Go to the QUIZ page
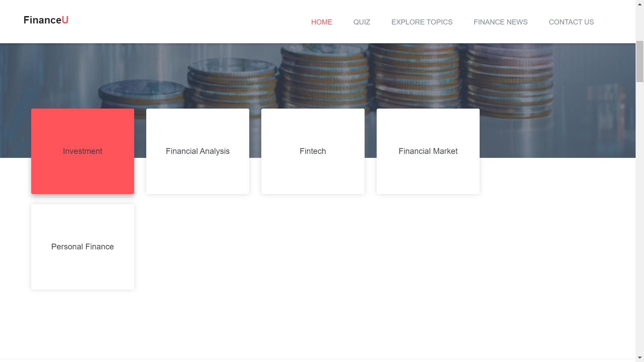 pyautogui.click(x=362, y=22)
